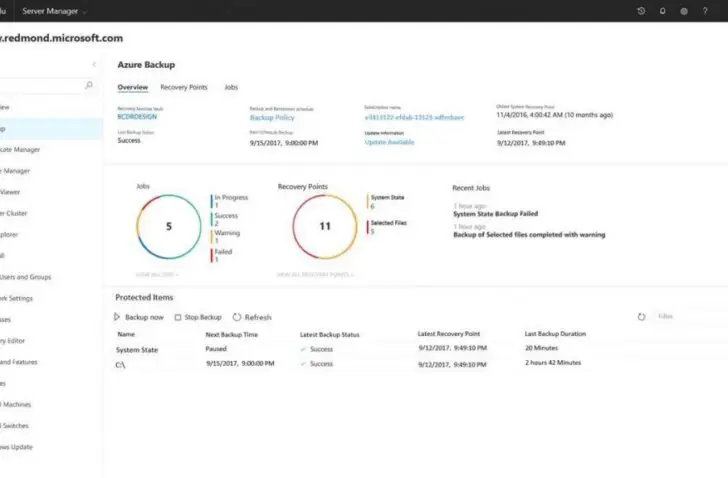Open the settings gear icon
This screenshot has height=478, width=728.
tap(684, 11)
